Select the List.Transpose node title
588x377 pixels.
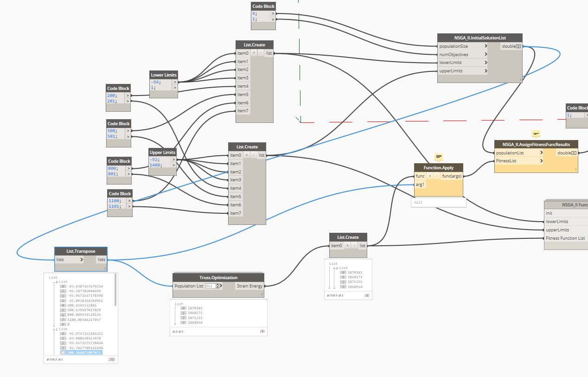click(81, 251)
